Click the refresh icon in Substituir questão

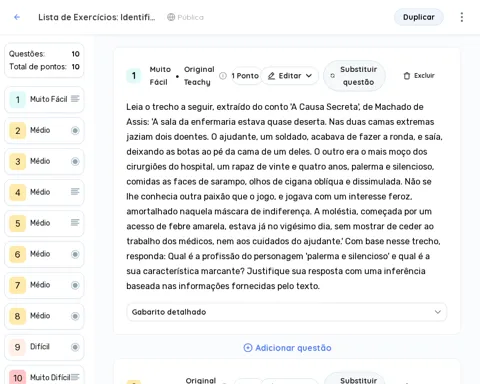332,76
